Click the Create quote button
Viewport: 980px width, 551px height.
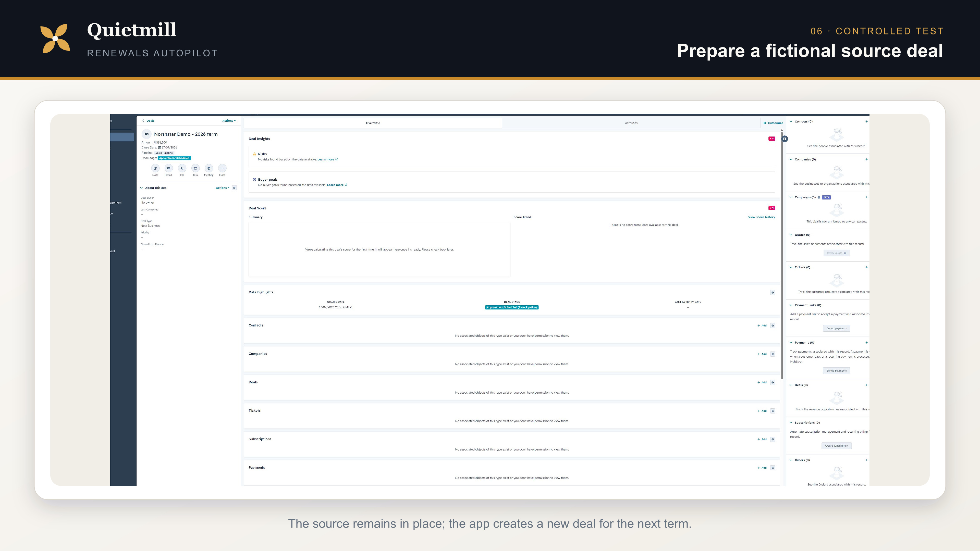836,253
